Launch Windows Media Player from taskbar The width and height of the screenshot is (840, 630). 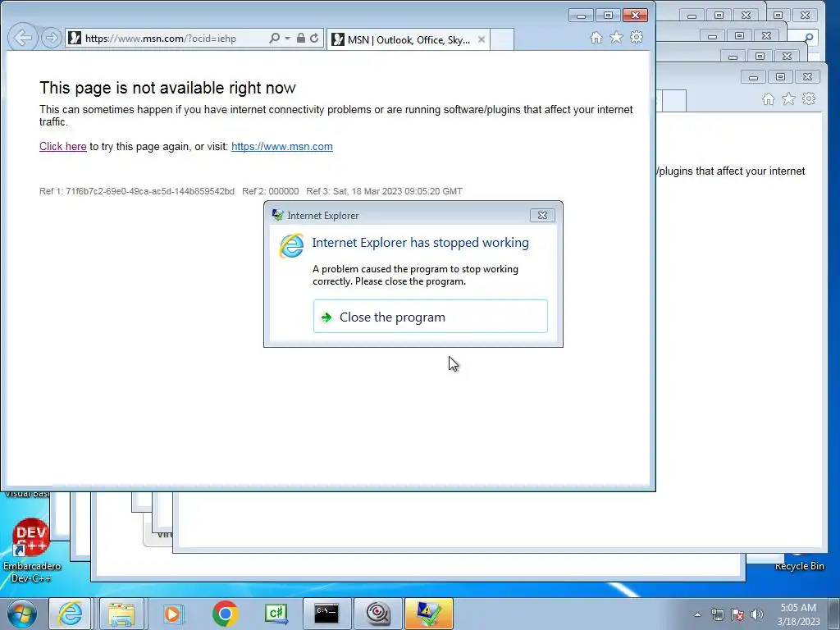tap(172, 614)
